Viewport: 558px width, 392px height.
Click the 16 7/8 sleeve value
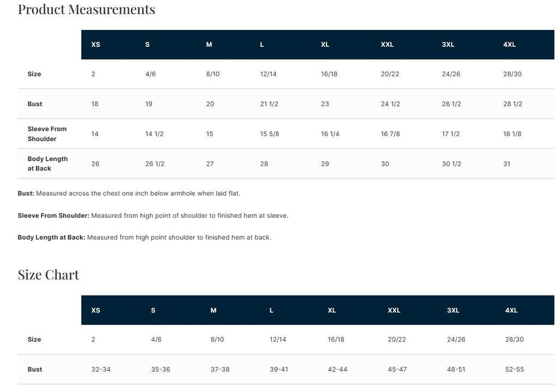tap(390, 134)
